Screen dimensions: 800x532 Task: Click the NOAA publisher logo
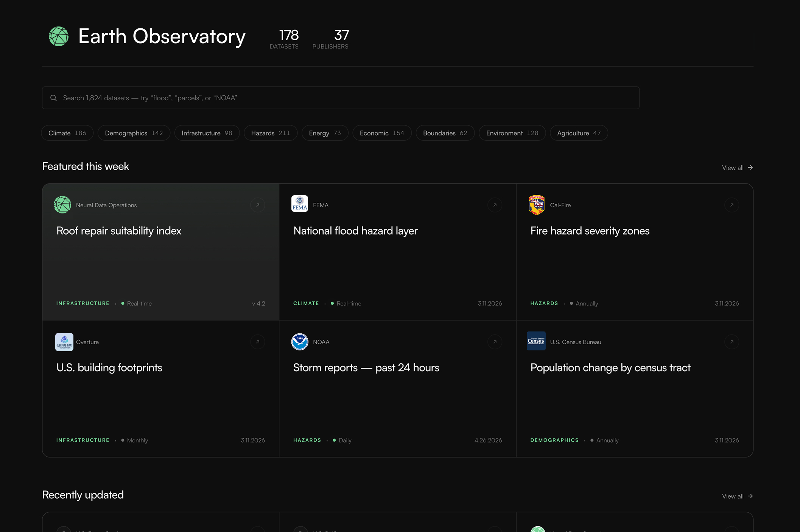(300, 342)
